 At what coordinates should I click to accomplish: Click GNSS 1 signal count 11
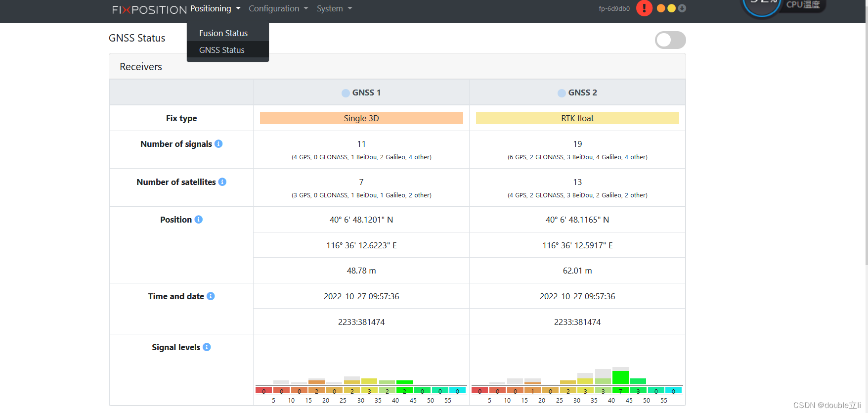[x=361, y=144]
